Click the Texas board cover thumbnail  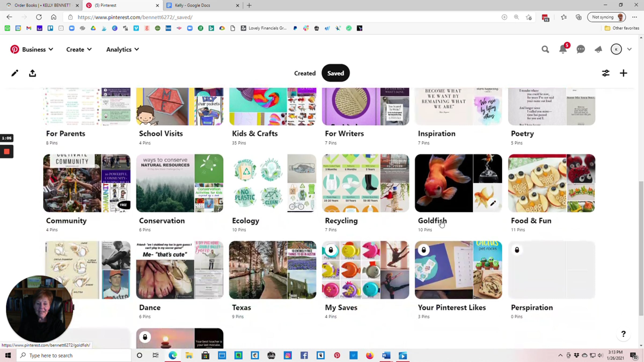[272, 270]
